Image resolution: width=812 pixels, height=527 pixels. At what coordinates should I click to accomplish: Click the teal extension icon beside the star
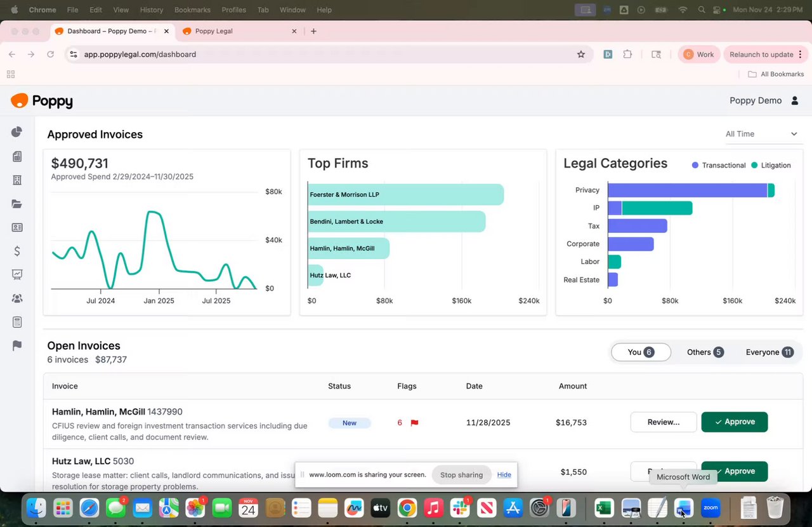point(608,55)
